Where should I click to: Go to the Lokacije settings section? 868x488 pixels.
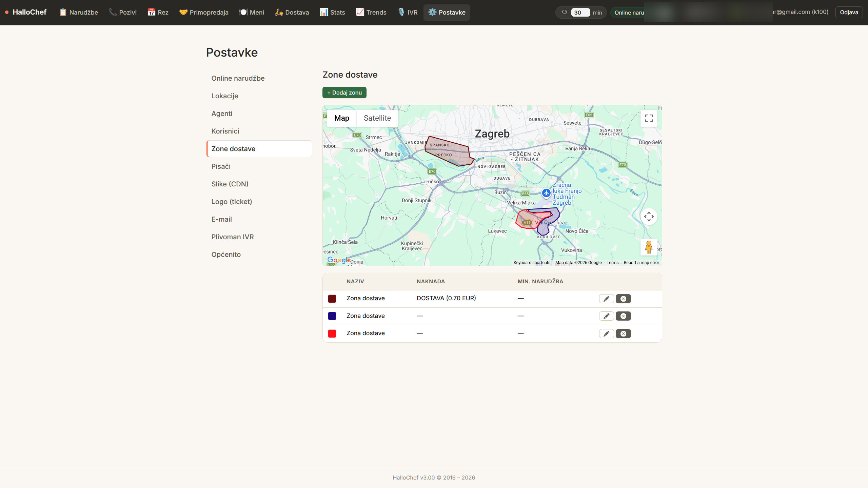coord(224,96)
